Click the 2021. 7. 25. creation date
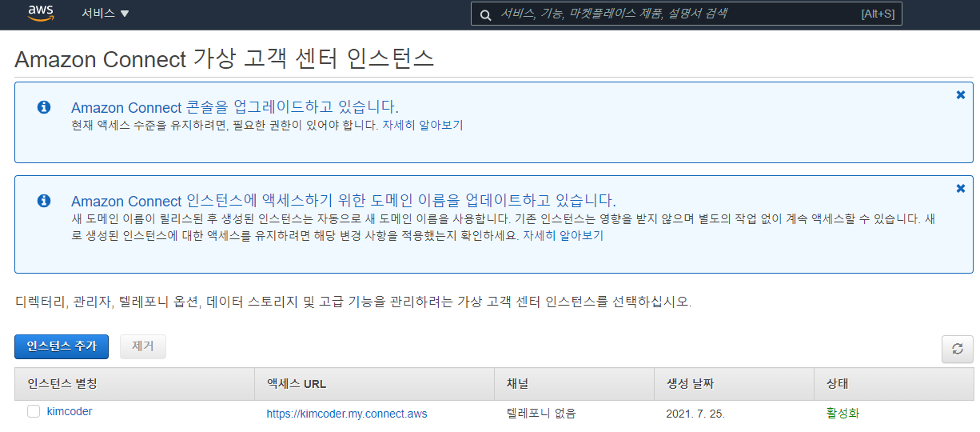Image resolution: width=980 pixels, height=432 pixels. tap(695, 414)
